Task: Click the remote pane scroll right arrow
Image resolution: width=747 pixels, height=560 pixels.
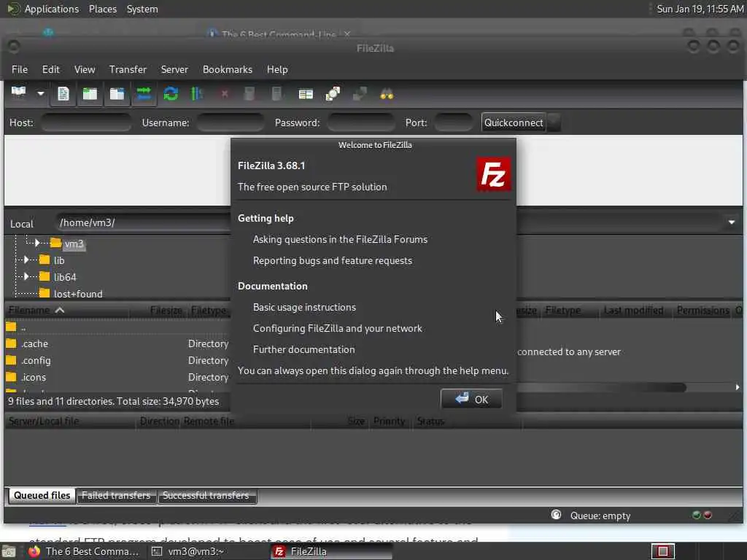Action: (738, 387)
